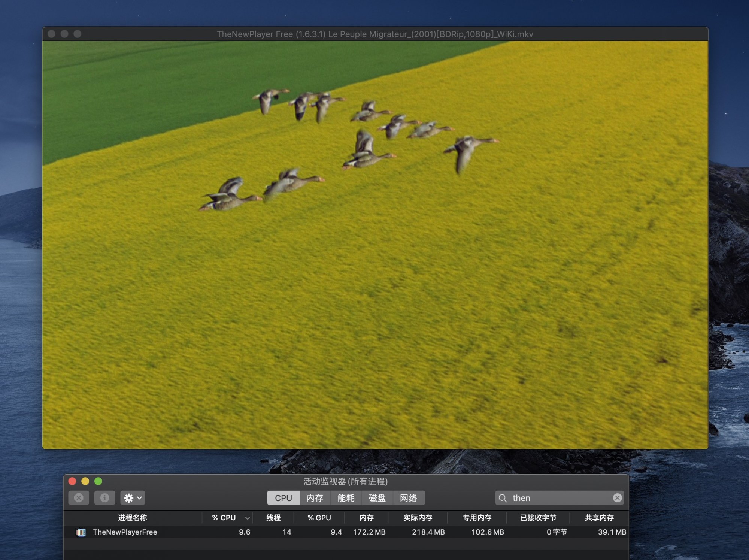Sort by 进程名称 column header
This screenshot has height=560, width=749.
coord(133,518)
